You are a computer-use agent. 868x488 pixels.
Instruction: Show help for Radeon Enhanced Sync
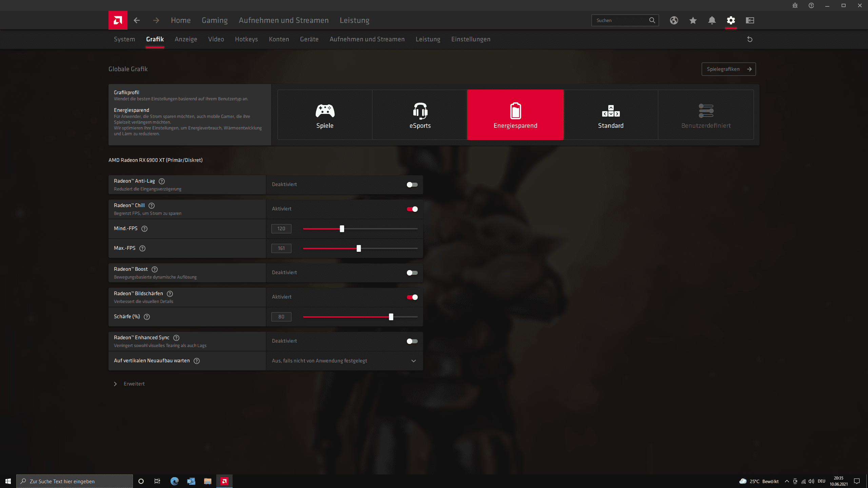[x=176, y=338]
